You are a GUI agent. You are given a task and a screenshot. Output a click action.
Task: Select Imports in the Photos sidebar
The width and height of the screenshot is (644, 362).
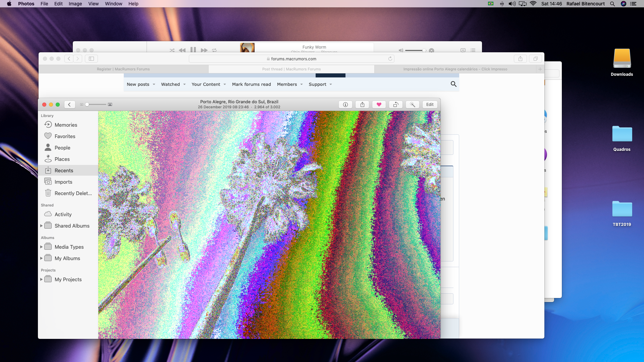coord(63,182)
